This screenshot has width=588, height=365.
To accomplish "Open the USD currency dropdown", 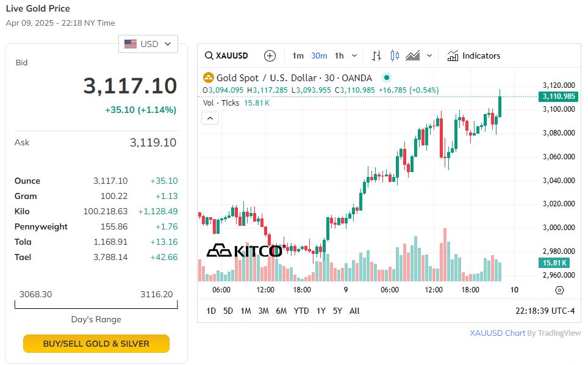I will (x=148, y=44).
